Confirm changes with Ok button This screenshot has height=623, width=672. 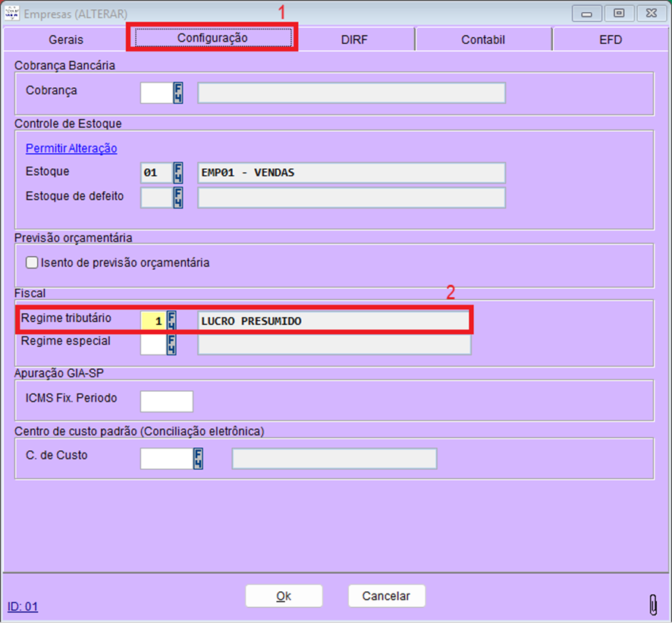(284, 596)
